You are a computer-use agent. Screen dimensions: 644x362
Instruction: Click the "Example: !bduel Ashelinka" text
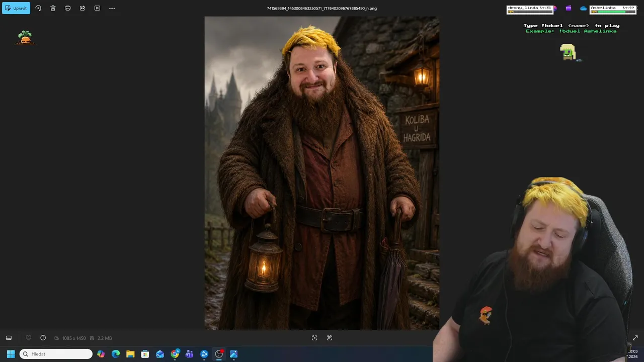(571, 31)
